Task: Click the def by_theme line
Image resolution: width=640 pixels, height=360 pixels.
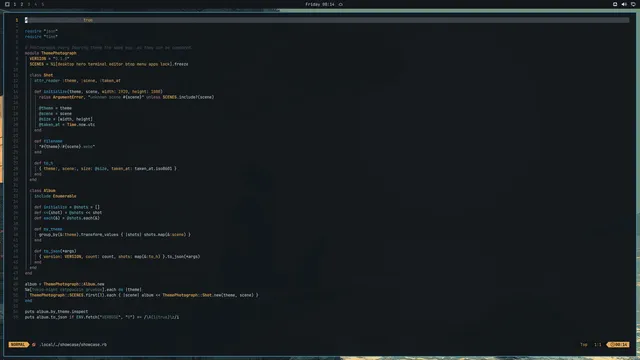Action: pos(48,229)
